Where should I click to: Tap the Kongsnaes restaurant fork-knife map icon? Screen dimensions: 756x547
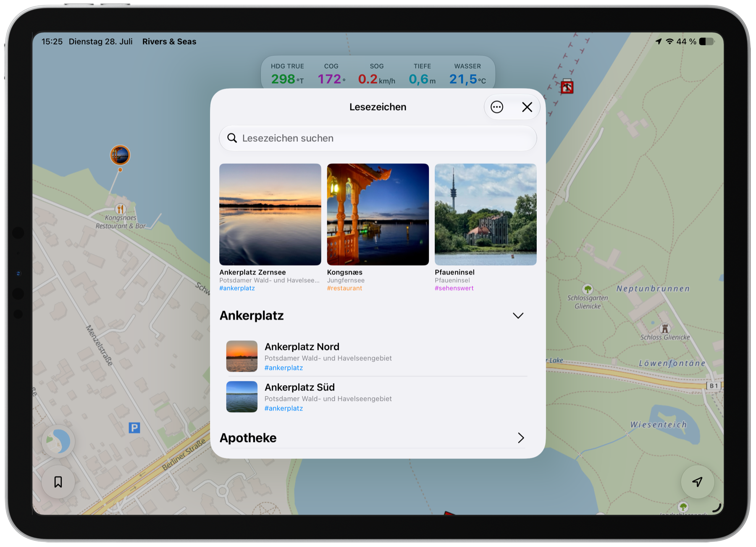[x=121, y=209]
